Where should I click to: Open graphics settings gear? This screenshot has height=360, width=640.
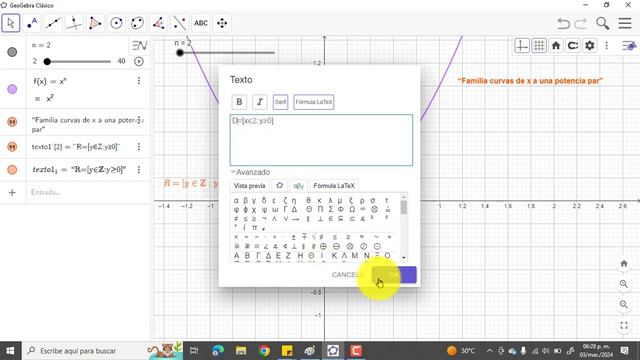[x=590, y=46]
